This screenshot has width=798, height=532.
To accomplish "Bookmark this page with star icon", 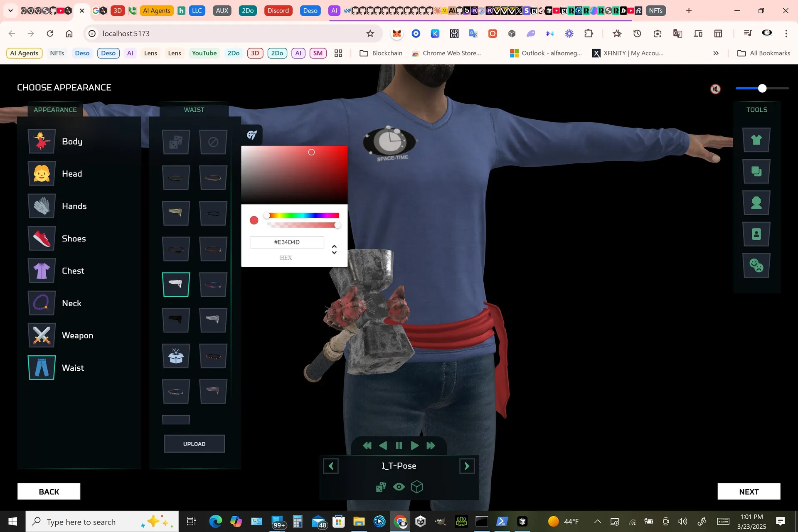I will (x=370, y=34).
